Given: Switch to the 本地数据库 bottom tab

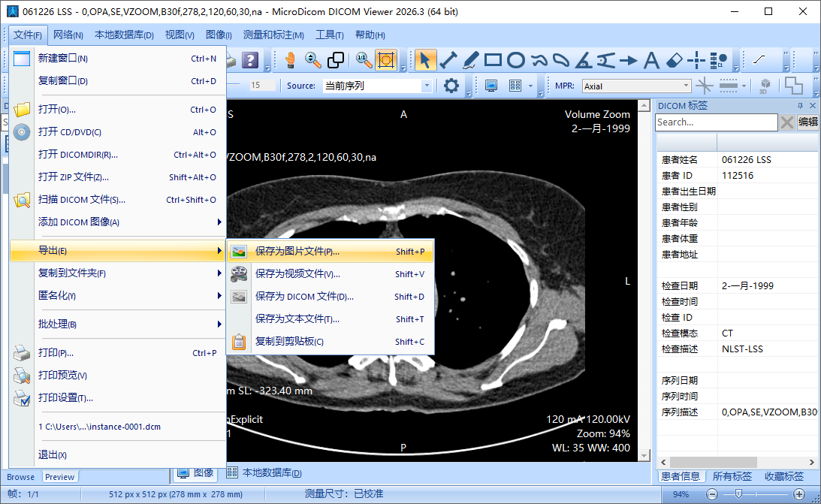Looking at the screenshot, I should (x=264, y=473).
